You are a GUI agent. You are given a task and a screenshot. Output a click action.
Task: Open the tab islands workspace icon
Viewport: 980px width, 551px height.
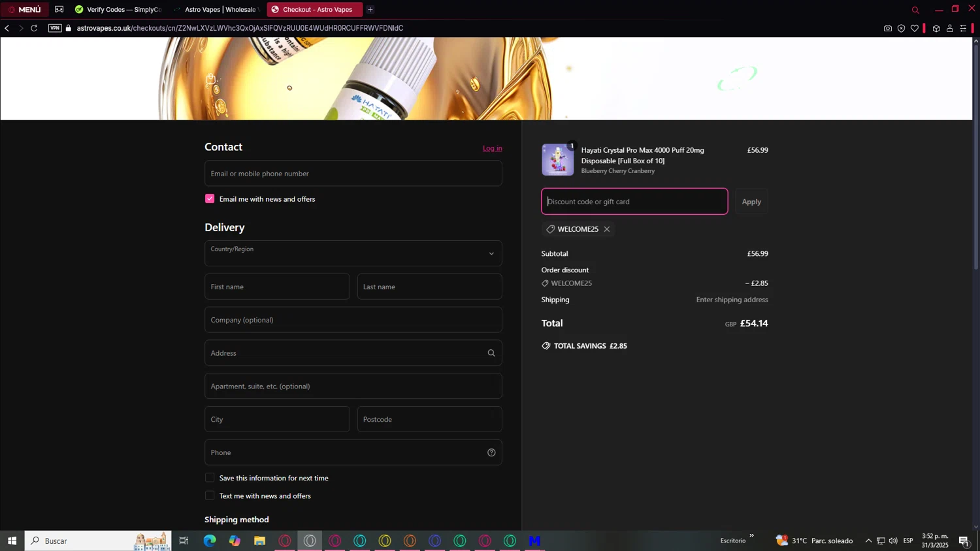point(59,9)
